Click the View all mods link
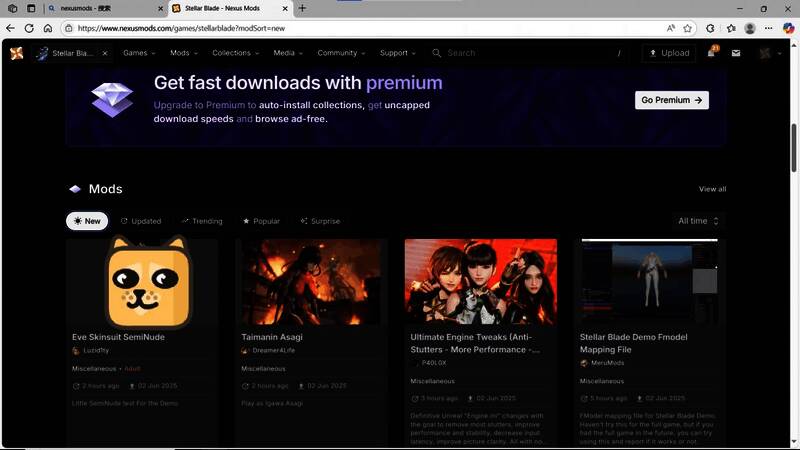 pos(712,189)
